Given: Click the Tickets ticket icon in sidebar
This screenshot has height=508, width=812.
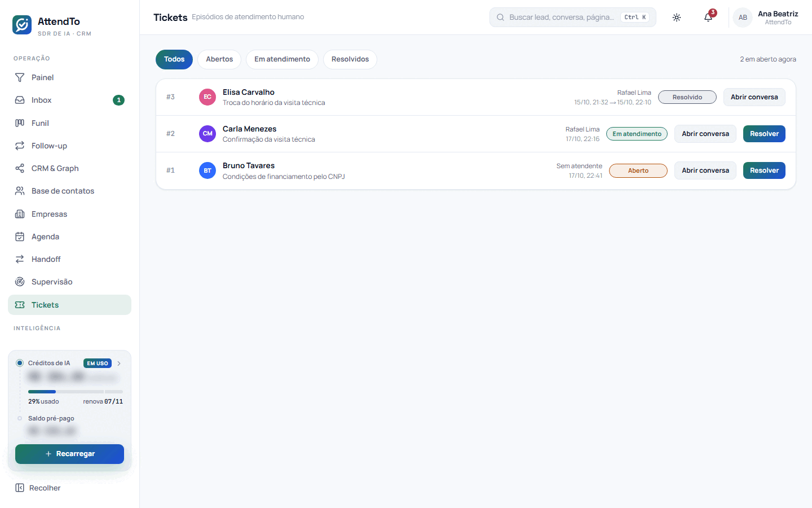Looking at the screenshot, I should [x=20, y=305].
